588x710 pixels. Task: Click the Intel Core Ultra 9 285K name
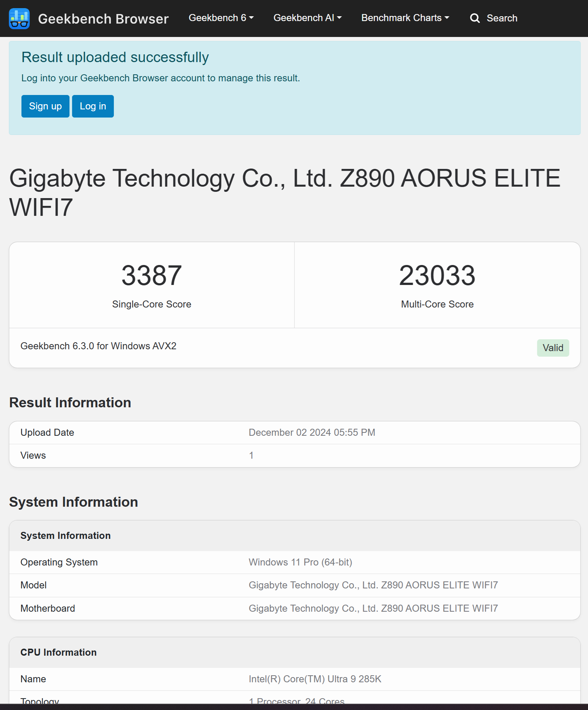[315, 679]
